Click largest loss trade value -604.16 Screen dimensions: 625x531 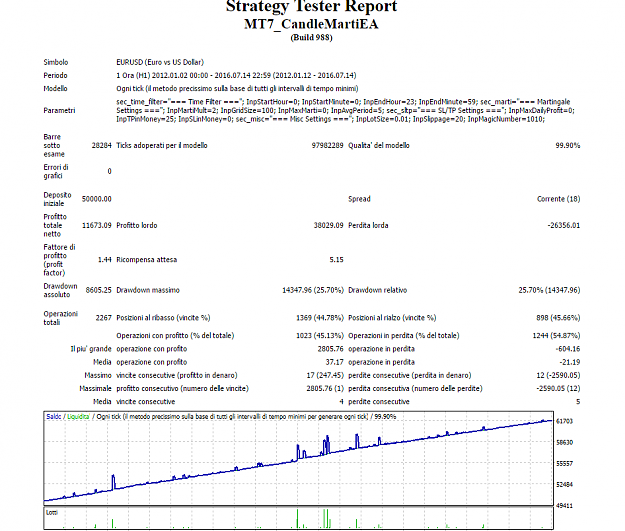click(x=568, y=349)
